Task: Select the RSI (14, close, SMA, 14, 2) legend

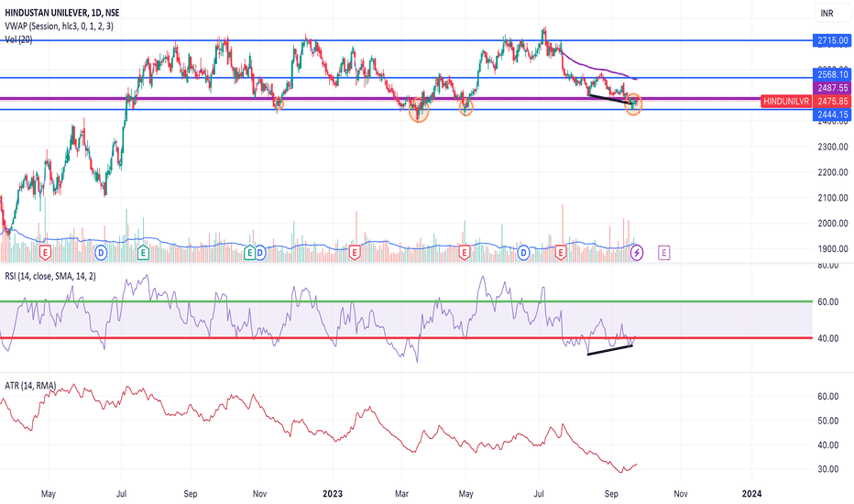Action: coord(50,276)
